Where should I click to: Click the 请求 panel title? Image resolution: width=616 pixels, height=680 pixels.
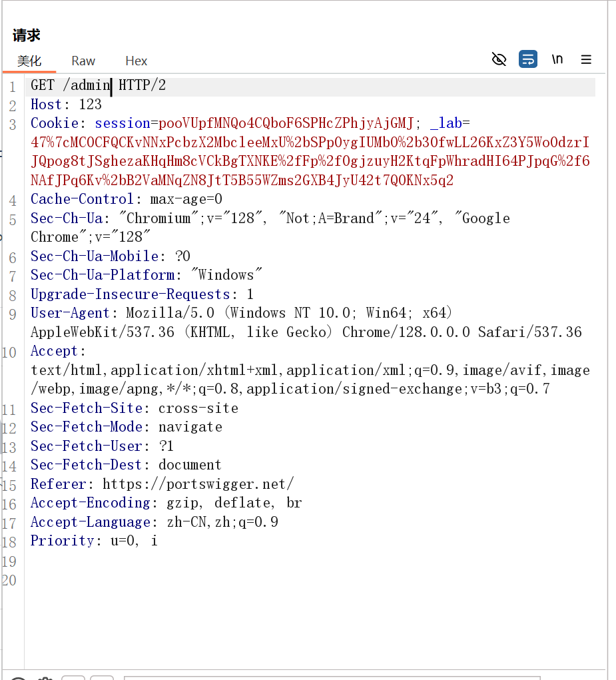coord(27,35)
